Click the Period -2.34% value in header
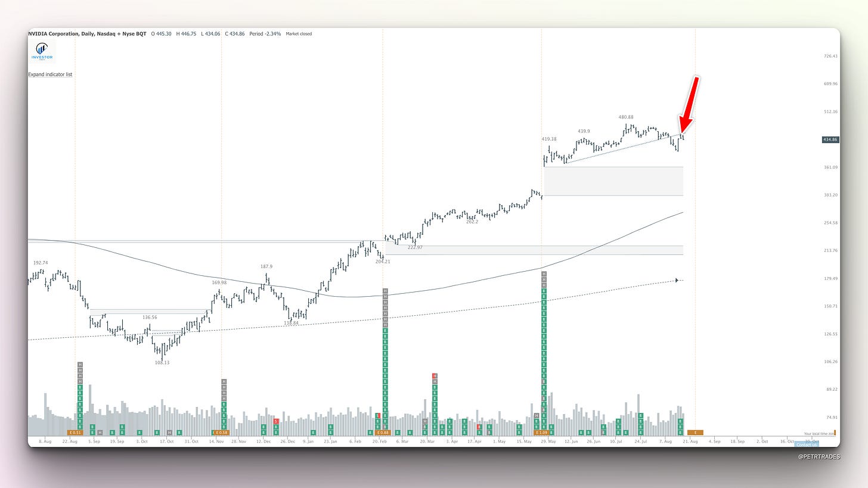The height and width of the screenshot is (488, 868). tap(266, 34)
